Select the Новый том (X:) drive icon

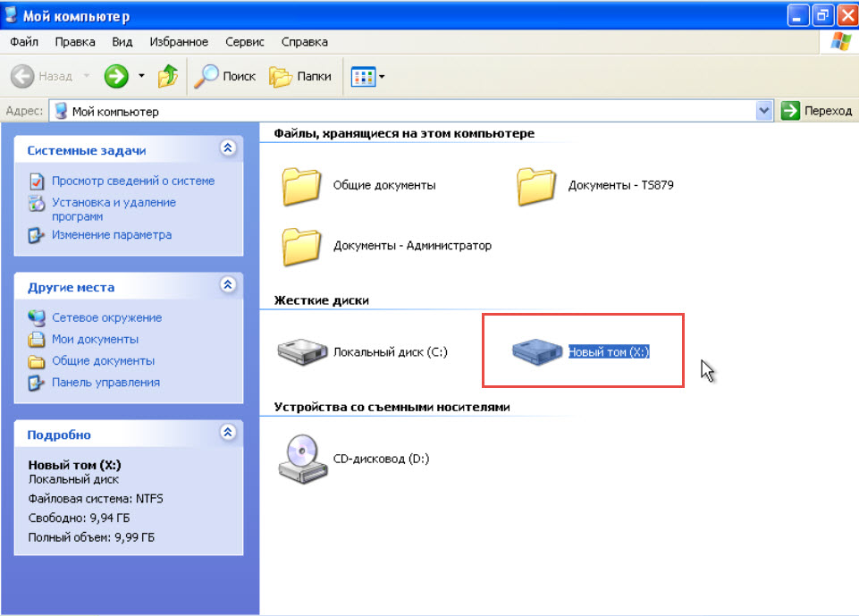537,351
